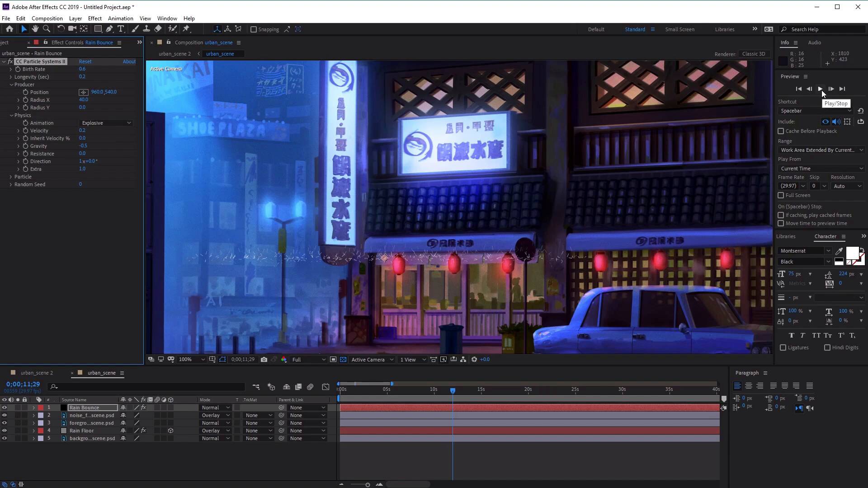This screenshot has height=488, width=868.
Task: Switch to the urban_scene 2 timeline tab
Action: pos(37,373)
